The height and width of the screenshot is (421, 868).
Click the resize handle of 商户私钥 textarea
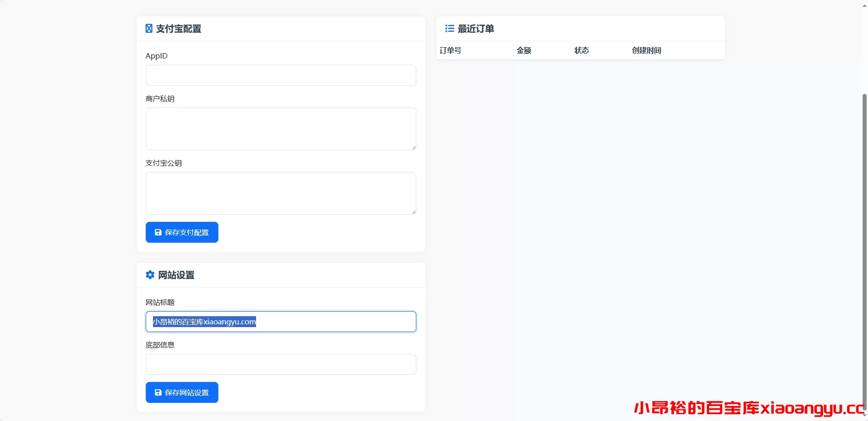click(x=414, y=147)
